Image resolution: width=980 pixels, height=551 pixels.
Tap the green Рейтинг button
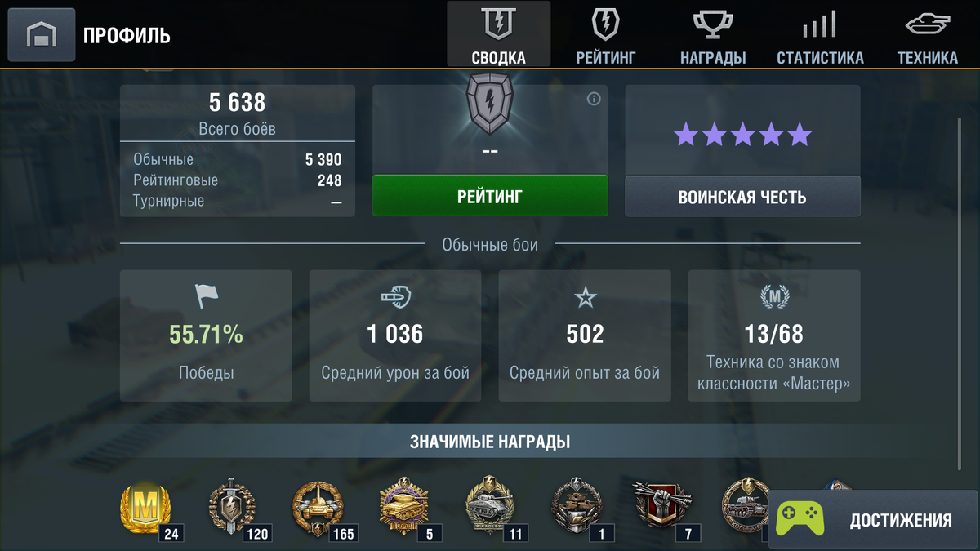pos(490,196)
